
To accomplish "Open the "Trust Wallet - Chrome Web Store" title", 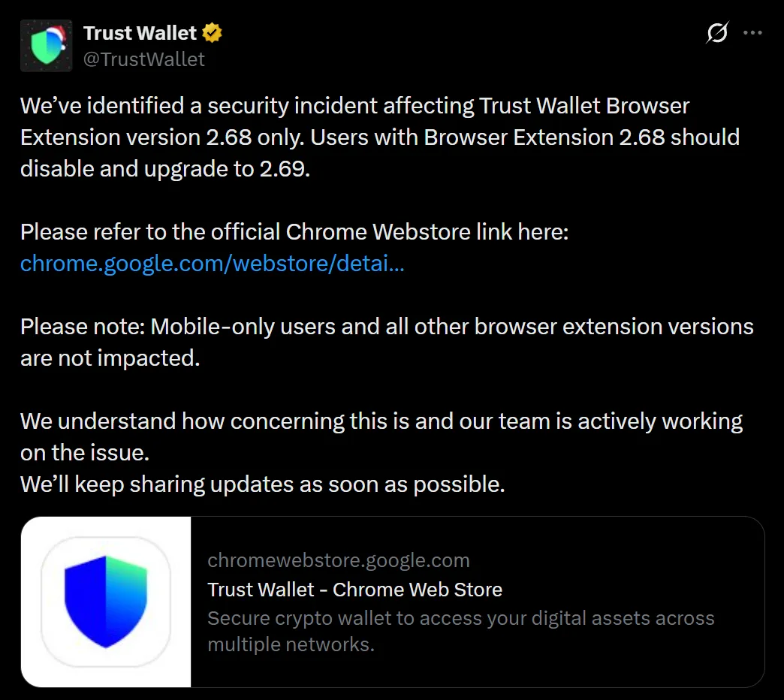I will tap(354, 590).
